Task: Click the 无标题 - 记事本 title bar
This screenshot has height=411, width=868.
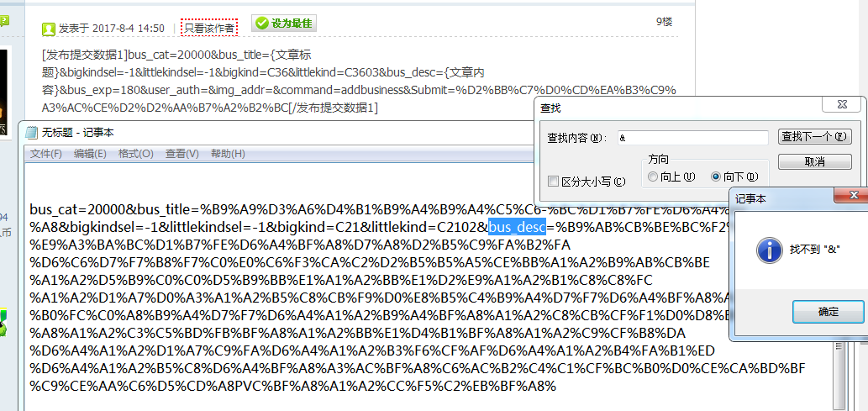Action: (x=276, y=133)
